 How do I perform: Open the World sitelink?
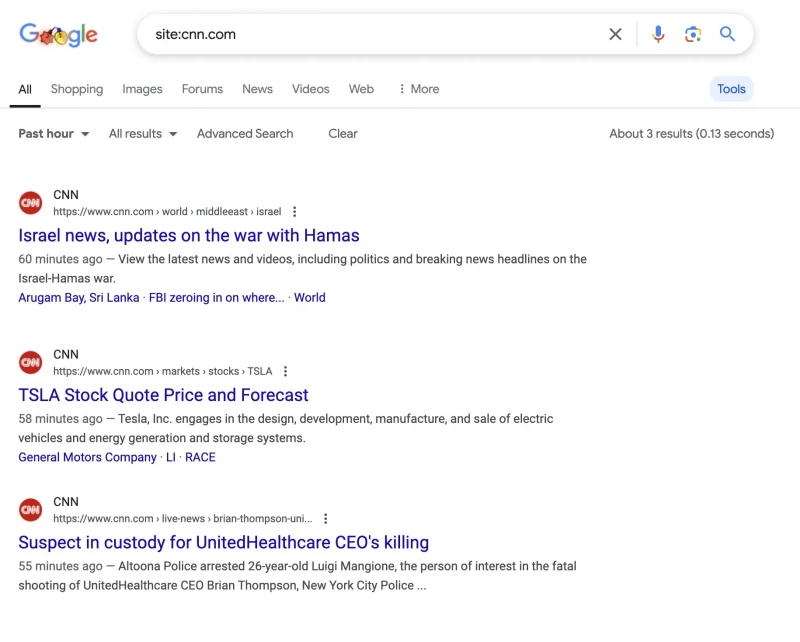click(310, 298)
